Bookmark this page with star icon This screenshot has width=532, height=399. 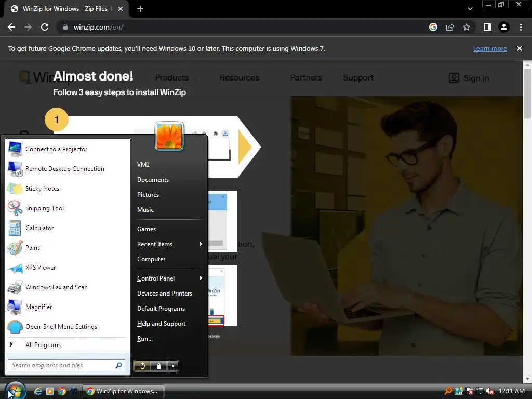[467, 27]
